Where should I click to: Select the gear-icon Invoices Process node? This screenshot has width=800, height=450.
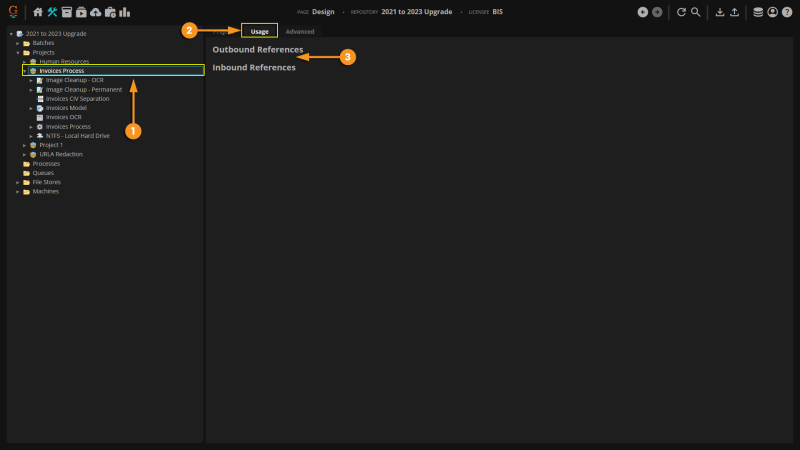(68, 127)
